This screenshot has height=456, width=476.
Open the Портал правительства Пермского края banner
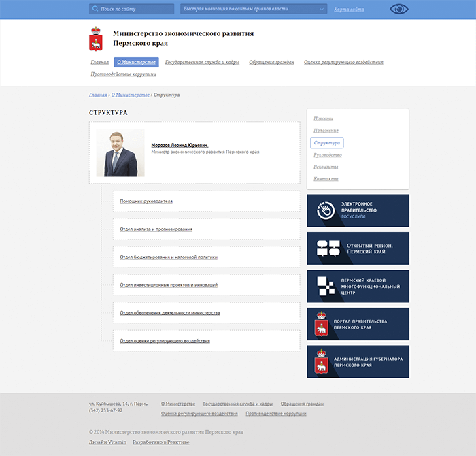click(x=358, y=324)
